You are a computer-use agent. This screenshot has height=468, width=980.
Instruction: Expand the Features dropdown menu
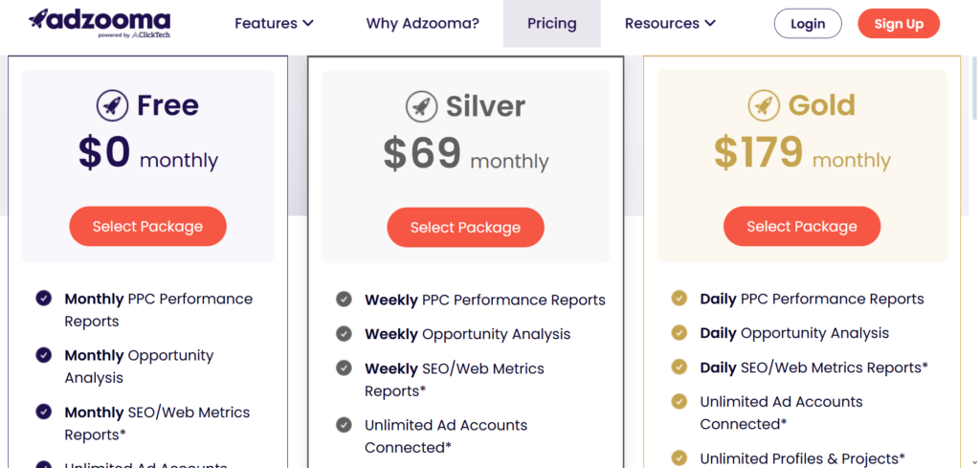(274, 24)
